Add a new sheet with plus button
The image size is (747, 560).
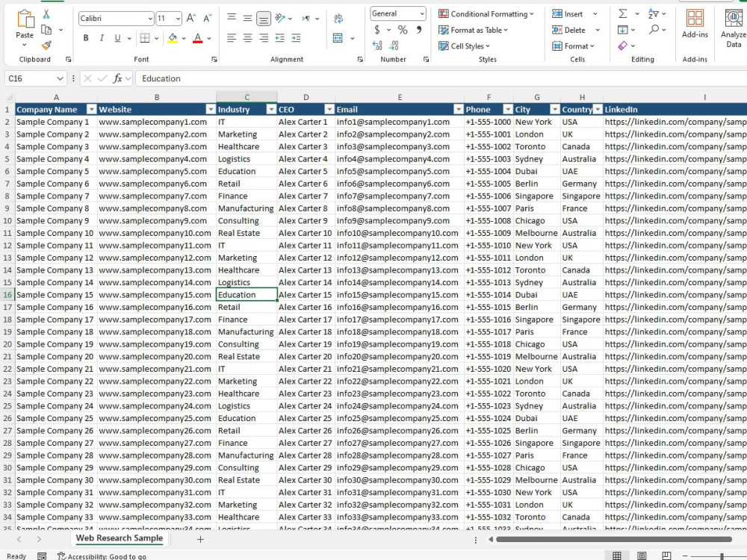point(200,539)
